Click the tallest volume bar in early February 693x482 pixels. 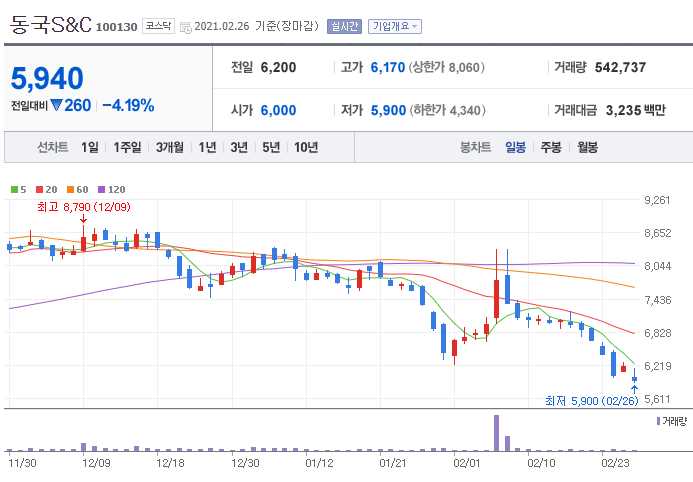(496, 433)
